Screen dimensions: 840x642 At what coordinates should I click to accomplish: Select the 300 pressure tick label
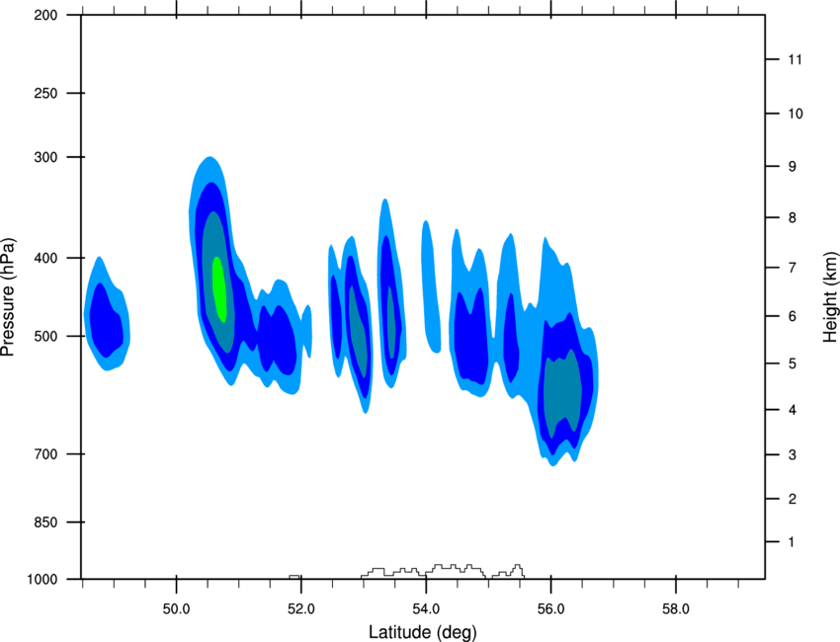45,157
